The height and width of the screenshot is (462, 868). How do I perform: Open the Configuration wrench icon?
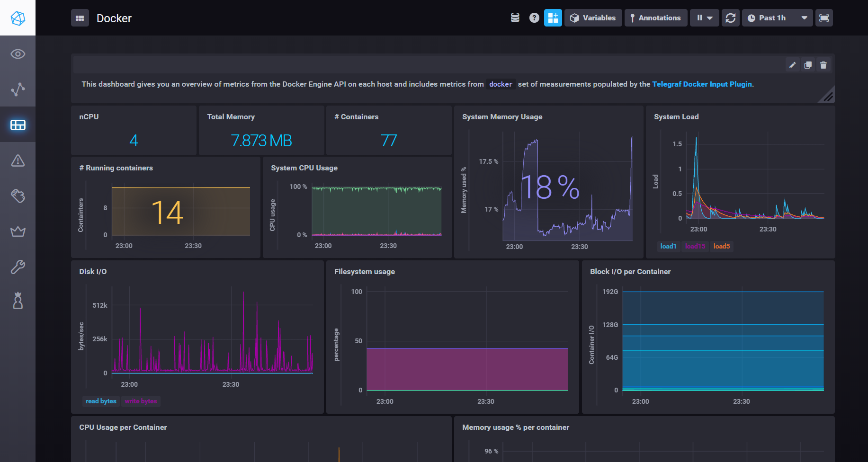pyautogui.click(x=18, y=267)
